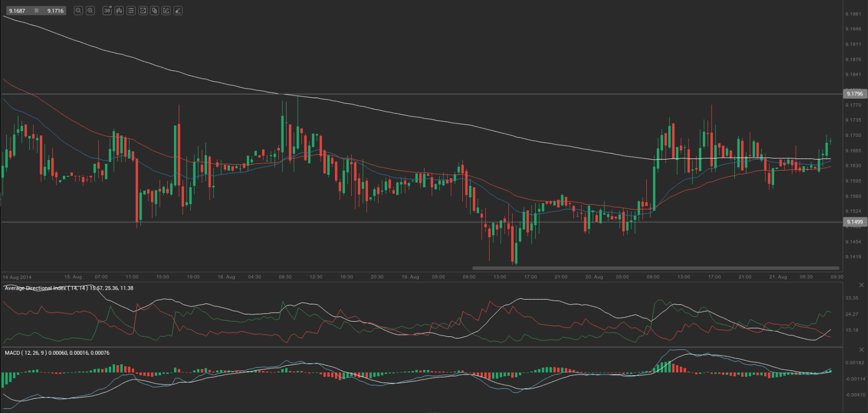Screen dimensions: 868x413
Task: Click the horizontal chart scrollbar
Action: point(655,268)
